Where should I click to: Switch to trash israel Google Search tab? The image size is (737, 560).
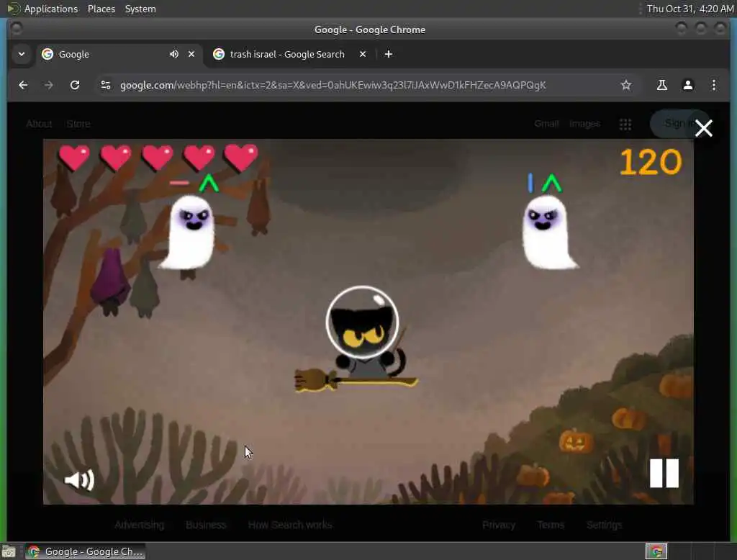(287, 54)
